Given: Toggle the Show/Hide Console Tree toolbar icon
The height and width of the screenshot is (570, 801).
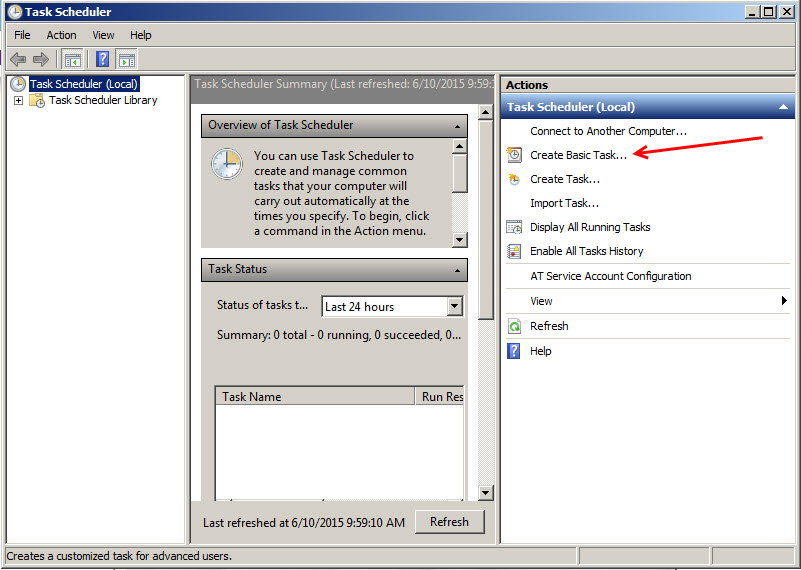Looking at the screenshot, I should (73, 60).
